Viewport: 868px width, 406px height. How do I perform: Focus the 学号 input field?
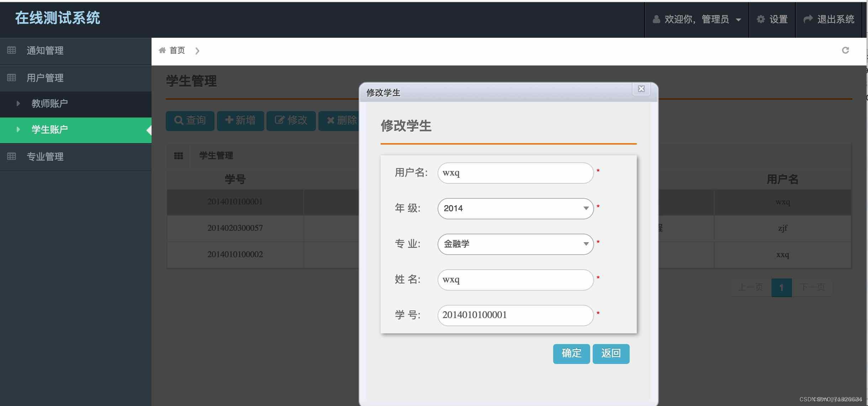click(515, 315)
